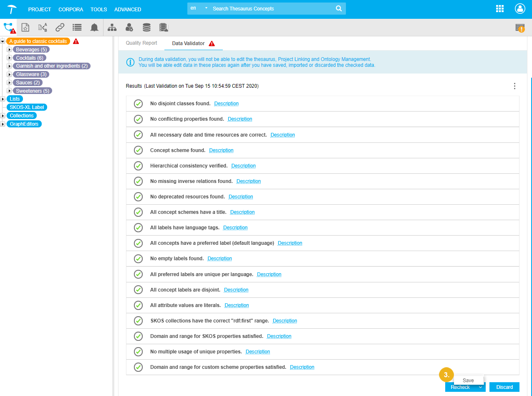Expand the Beverages (5) tree node
The image size is (532, 396).
click(x=10, y=50)
